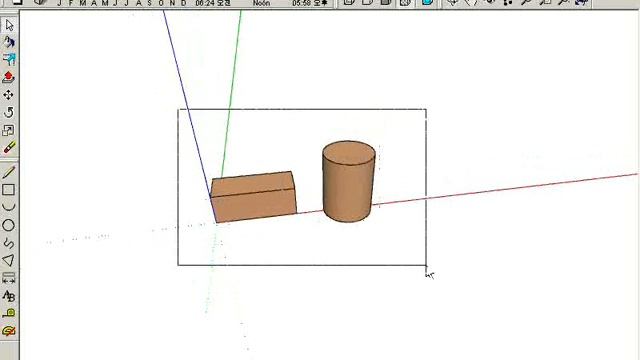Choose the Arc drawing tool
This screenshot has width=640, height=360.
pos(9,207)
